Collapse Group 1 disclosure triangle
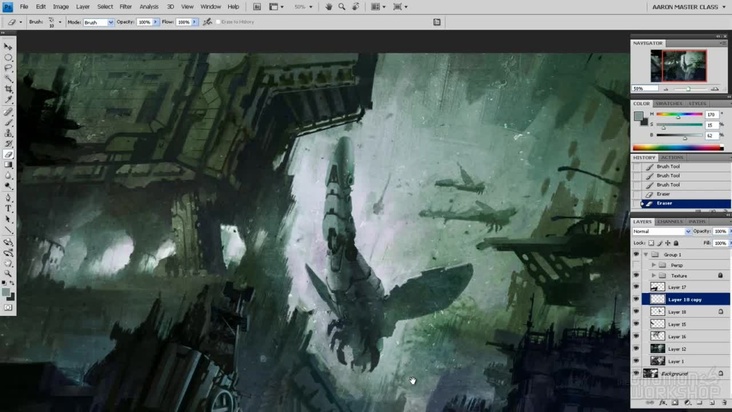The width and height of the screenshot is (732, 412). click(x=646, y=254)
